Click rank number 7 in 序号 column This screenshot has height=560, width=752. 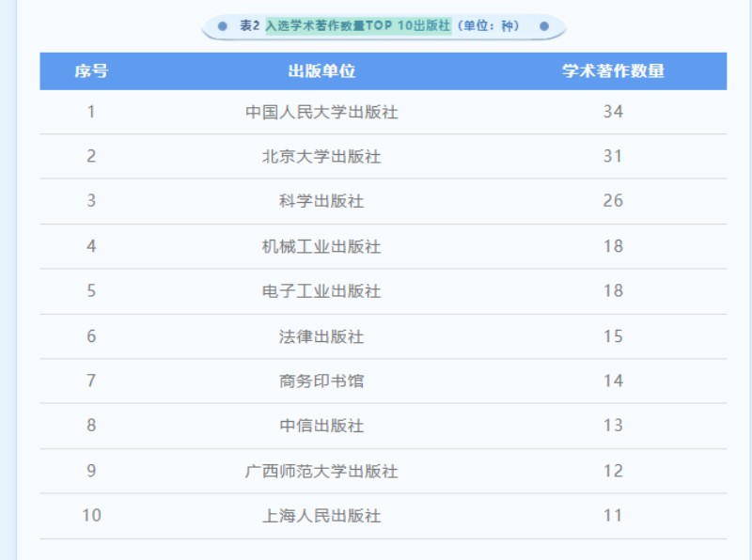91,381
